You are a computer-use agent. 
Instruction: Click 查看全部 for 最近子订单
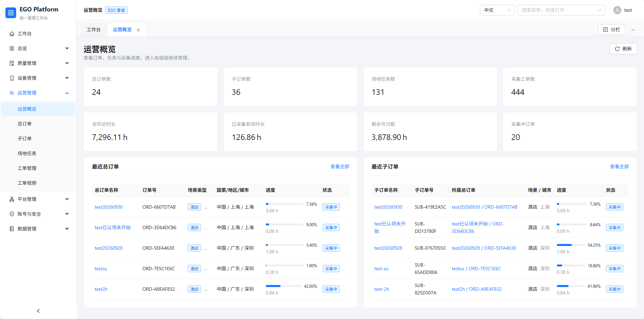(619, 167)
